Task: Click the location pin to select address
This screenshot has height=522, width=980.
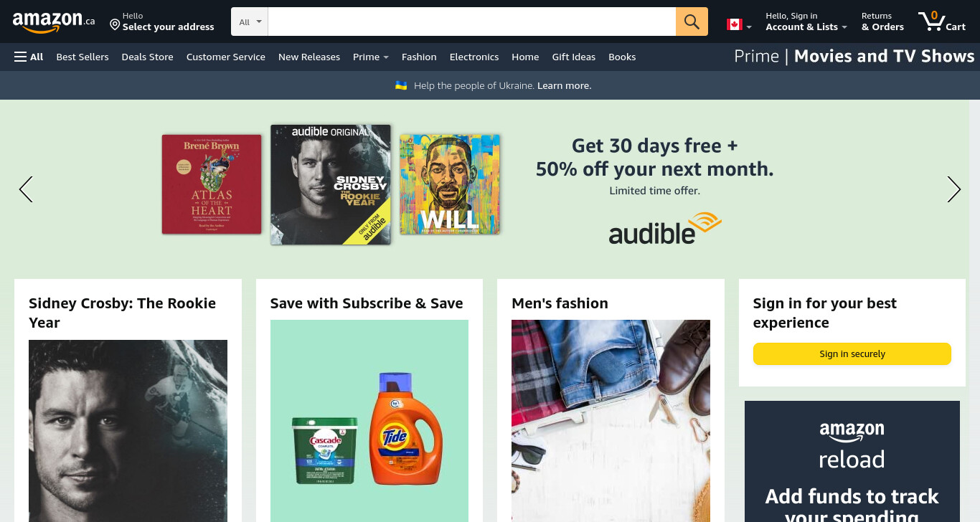Action: 115,25
